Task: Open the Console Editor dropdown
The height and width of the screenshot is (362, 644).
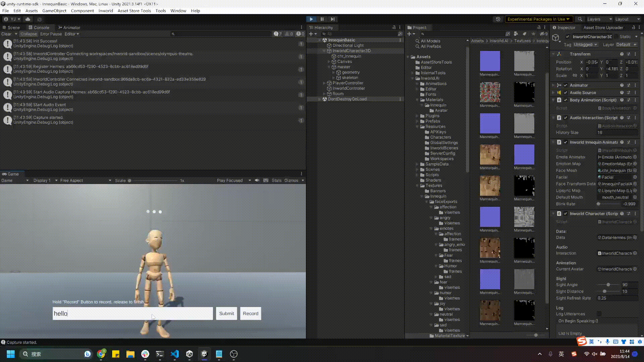Action: coord(72,34)
